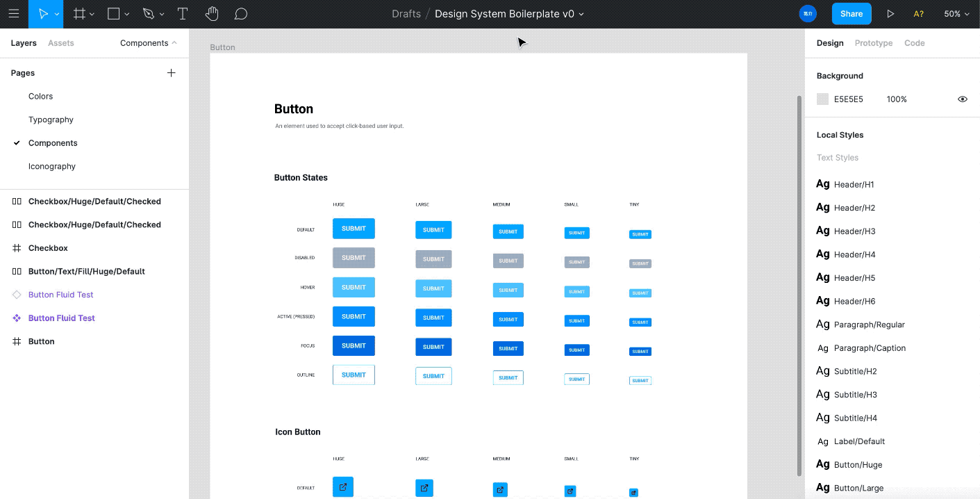Toggle visibility of the Background fill
The height and width of the screenshot is (499, 980).
pyautogui.click(x=963, y=99)
